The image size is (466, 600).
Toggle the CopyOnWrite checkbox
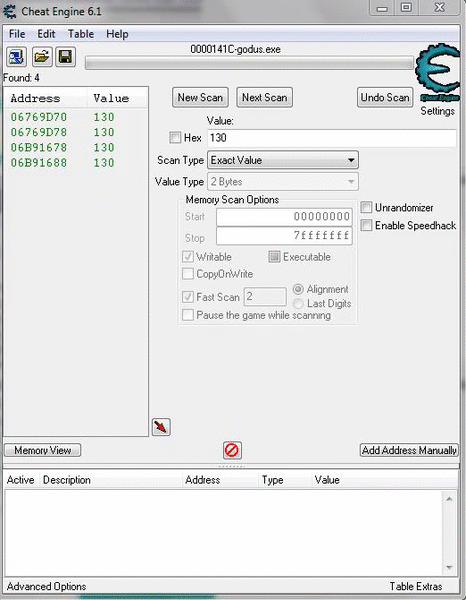click(187, 274)
